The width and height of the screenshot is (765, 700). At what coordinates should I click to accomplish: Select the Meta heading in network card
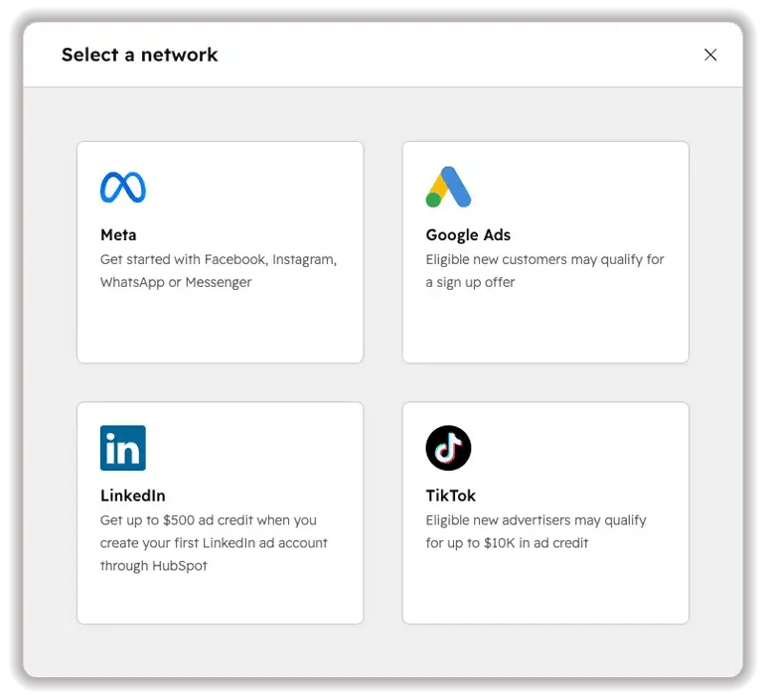click(118, 235)
